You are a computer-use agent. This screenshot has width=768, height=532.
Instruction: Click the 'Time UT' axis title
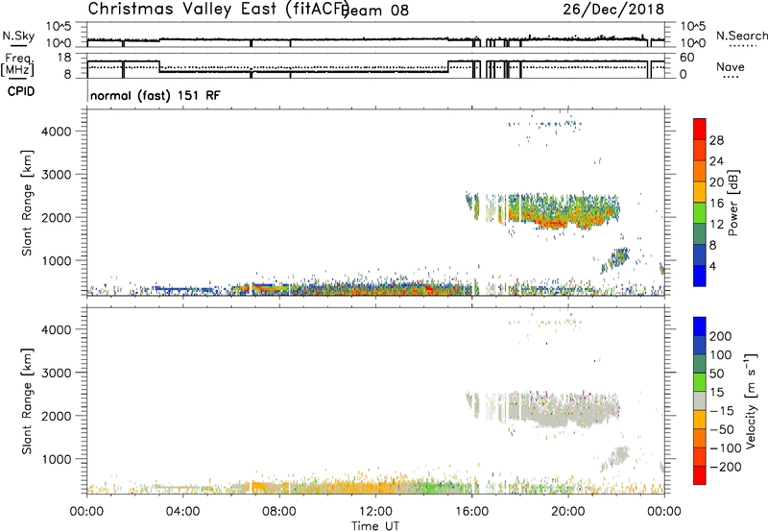(x=375, y=526)
